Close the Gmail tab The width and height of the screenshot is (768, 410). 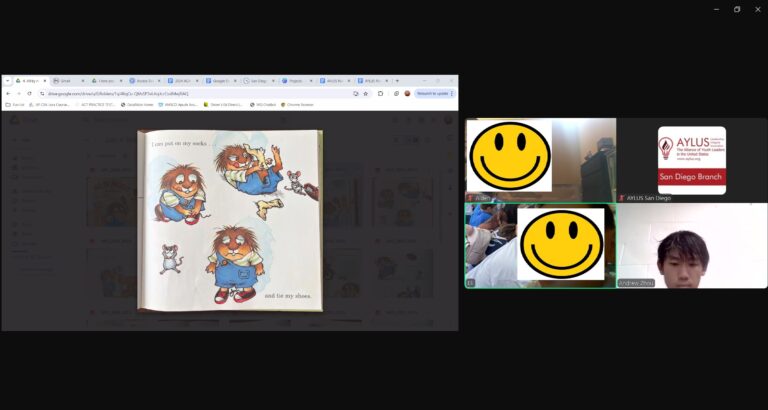(83, 81)
